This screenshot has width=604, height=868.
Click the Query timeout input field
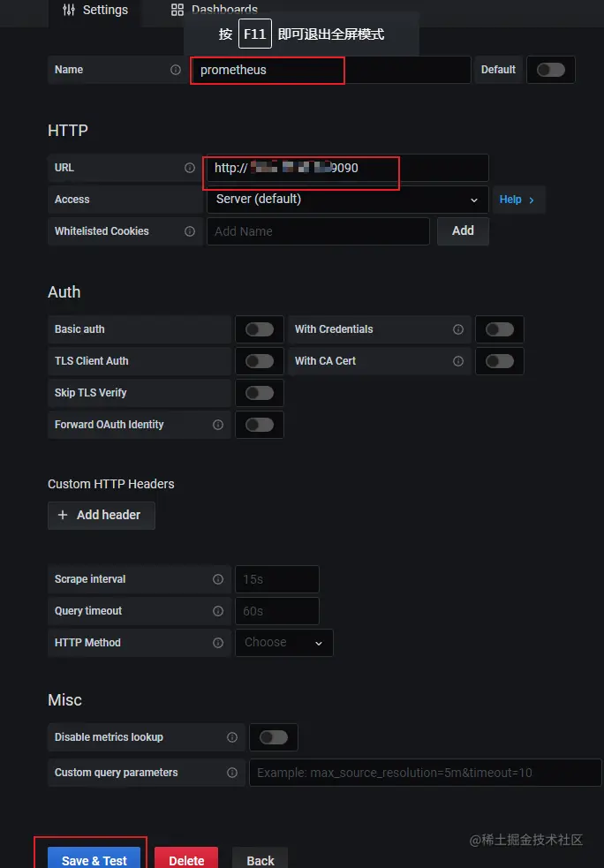(277, 610)
